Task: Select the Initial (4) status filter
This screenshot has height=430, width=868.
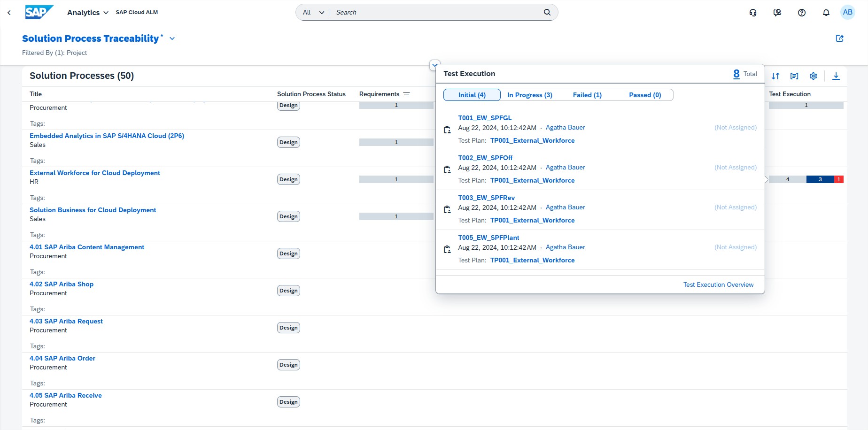Action: click(472, 95)
